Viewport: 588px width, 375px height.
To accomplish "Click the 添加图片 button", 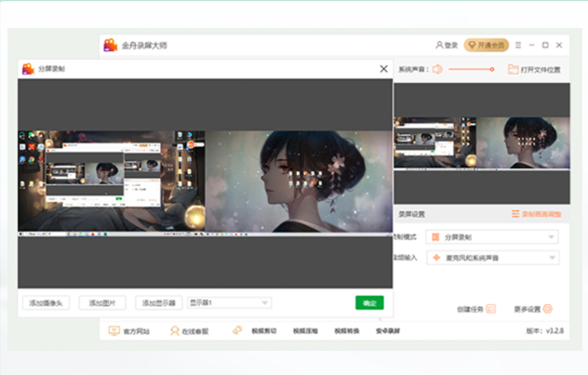I will 102,302.
